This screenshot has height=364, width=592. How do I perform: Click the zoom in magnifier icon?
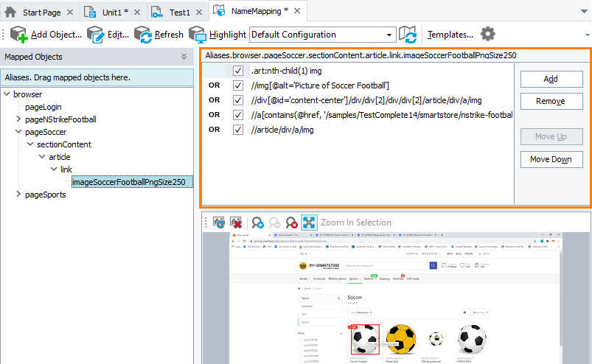257,223
